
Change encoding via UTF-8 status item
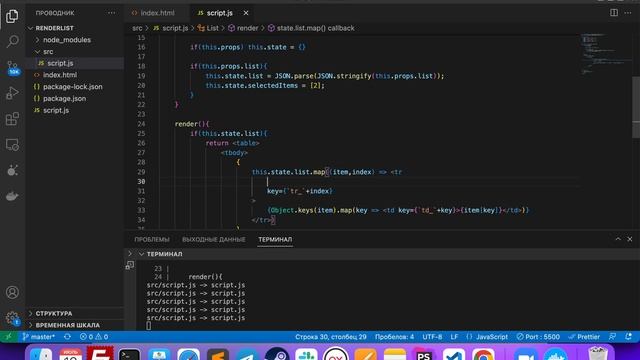432,337
